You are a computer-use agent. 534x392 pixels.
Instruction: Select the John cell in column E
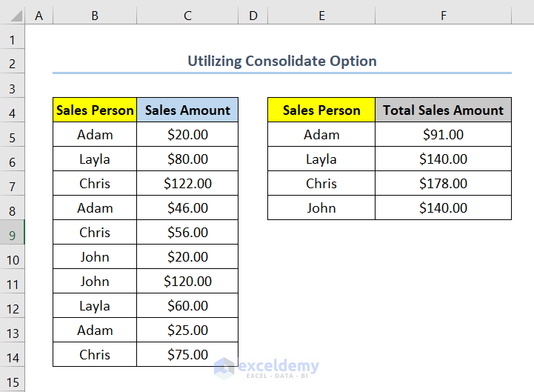[321, 208]
